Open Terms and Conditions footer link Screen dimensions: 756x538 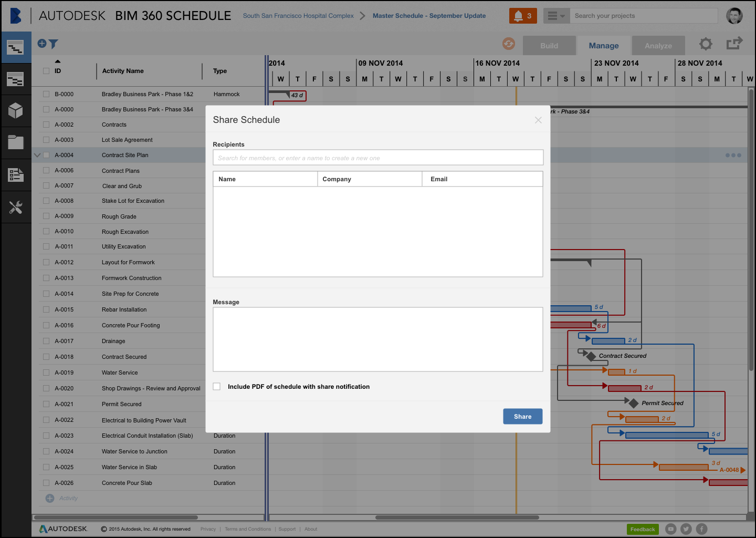tap(248, 529)
